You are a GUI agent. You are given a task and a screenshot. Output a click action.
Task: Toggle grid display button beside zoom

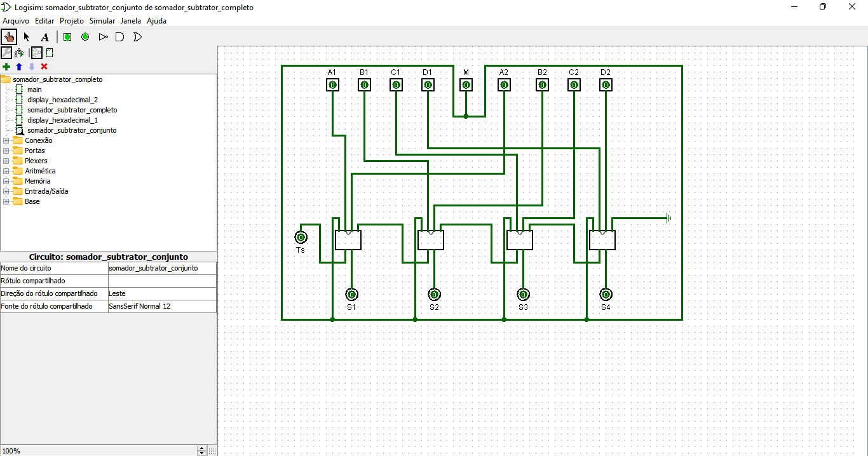[212, 450]
